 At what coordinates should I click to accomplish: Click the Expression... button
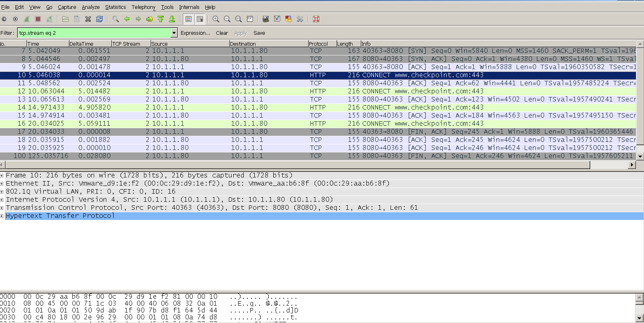195,33
